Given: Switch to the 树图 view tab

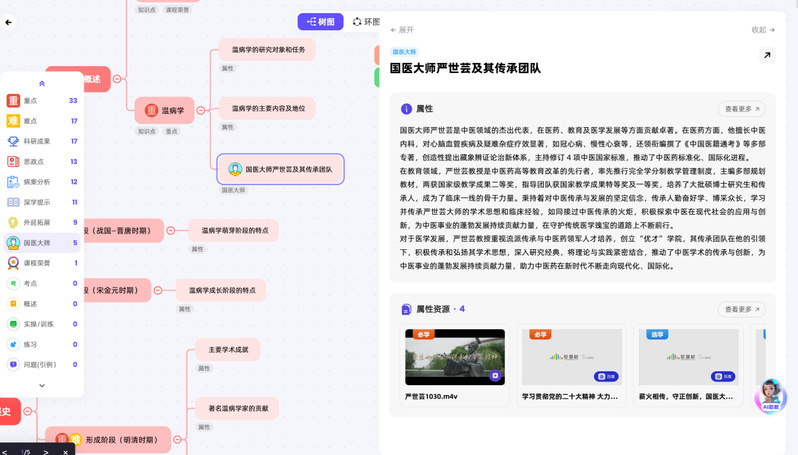Looking at the screenshot, I should point(320,21).
